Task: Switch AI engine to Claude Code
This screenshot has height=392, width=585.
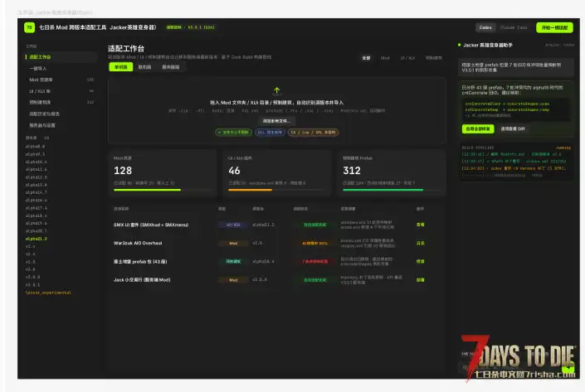Action: point(514,27)
